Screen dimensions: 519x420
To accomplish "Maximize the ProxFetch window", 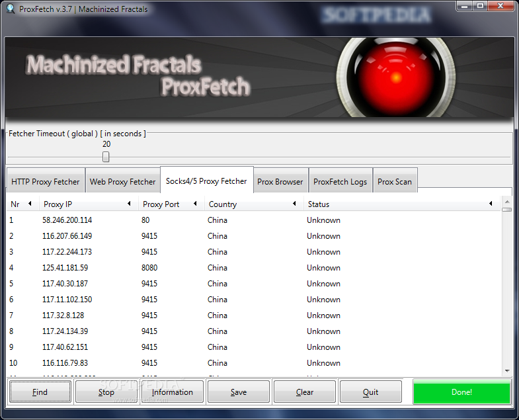I will coord(480,6).
